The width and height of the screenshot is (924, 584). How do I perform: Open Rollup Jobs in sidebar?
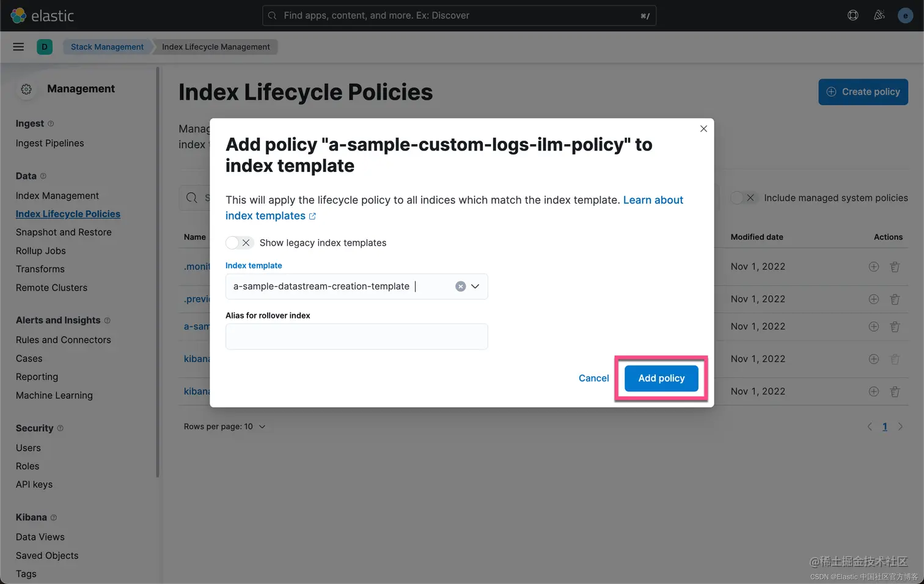(41, 251)
